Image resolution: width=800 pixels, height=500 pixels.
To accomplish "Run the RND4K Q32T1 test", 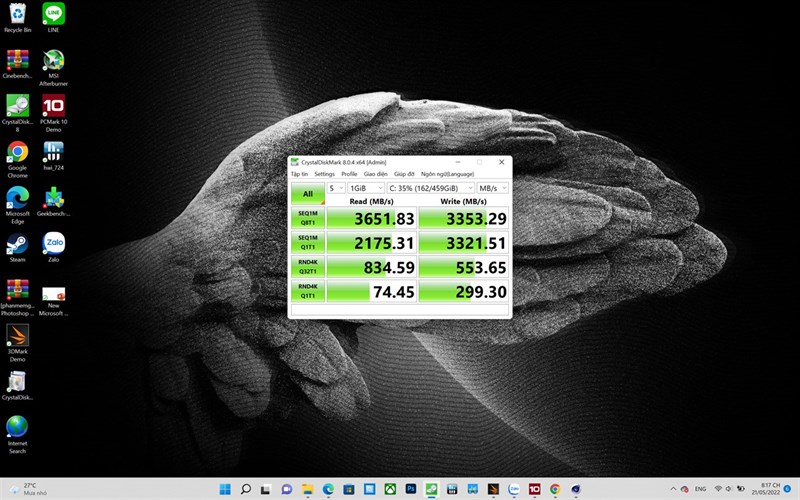I will 308,267.
